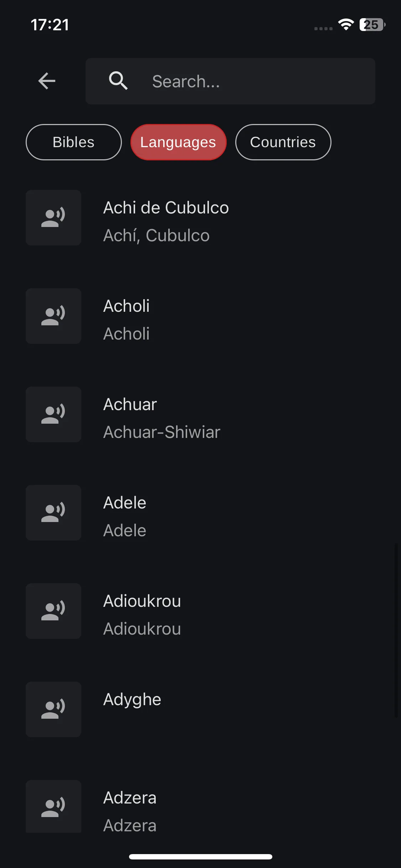
Task: Switch to the Countries filter tab
Action: click(283, 142)
